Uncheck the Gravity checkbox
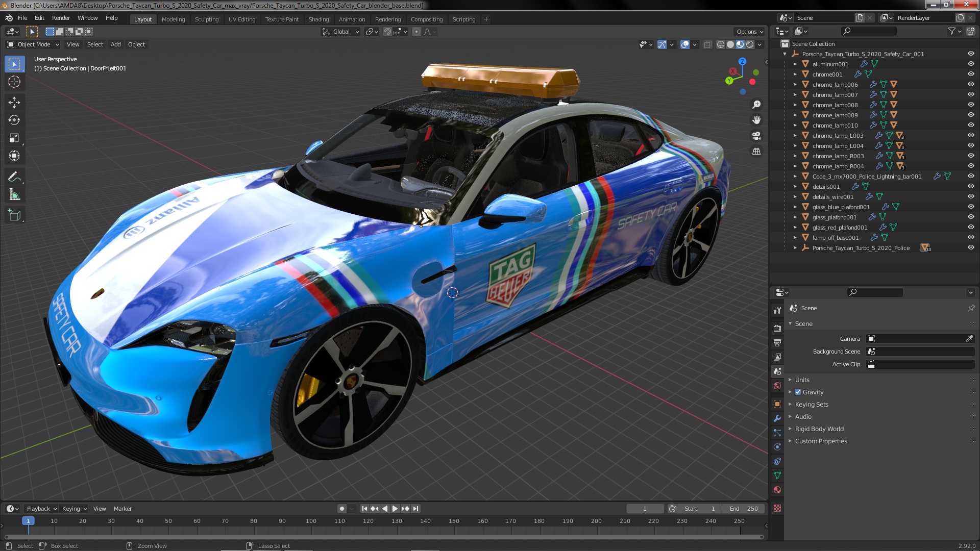The height and width of the screenshot is (551, 980). pos(798,392)
